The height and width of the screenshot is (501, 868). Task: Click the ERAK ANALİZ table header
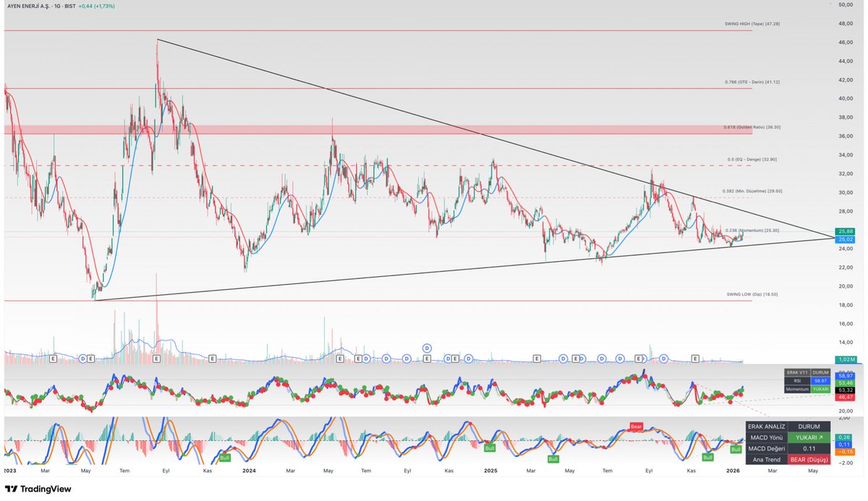point(766,427)
